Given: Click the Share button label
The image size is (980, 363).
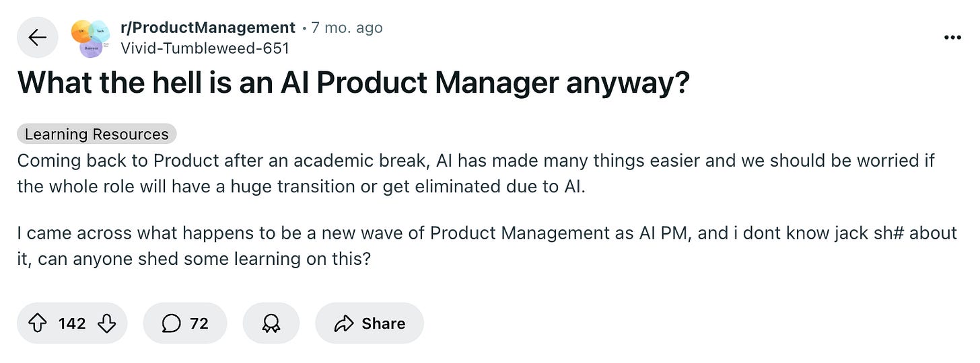Looking at the screenshot, I should point(384,323).
